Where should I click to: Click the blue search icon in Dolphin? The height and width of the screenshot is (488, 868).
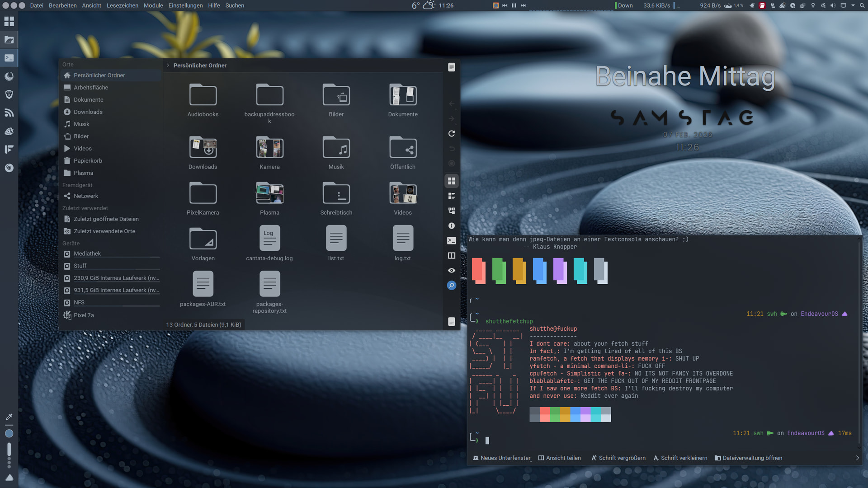451,286
